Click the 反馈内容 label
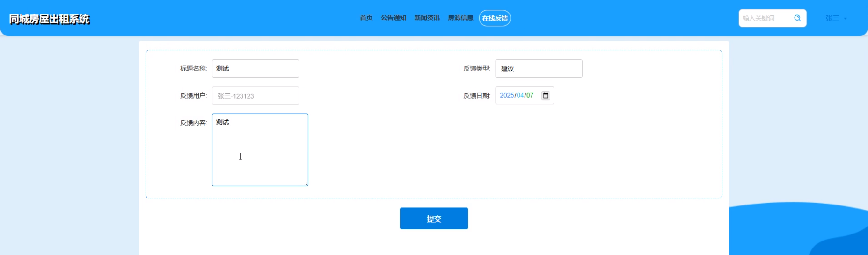 coord(194,123)
